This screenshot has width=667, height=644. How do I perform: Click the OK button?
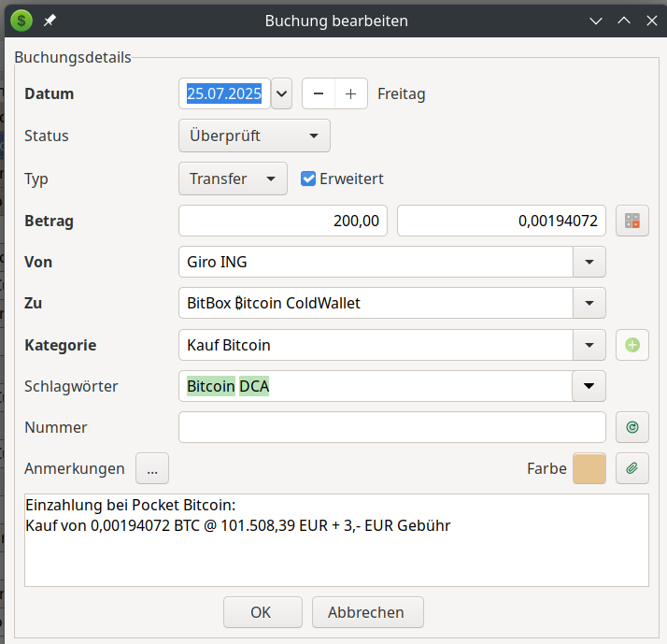pyautogui.click(x=263, y=612)
